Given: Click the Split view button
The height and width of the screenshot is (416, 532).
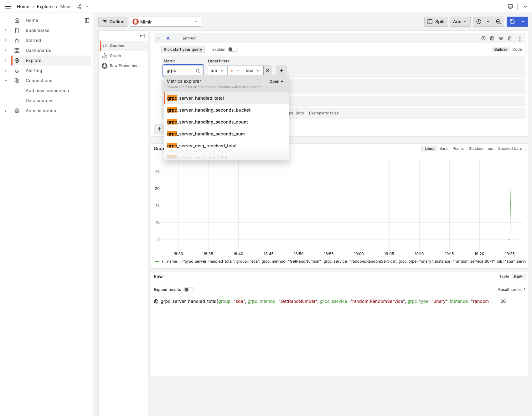Looking at the screenshot, I should tap(436, 22).
